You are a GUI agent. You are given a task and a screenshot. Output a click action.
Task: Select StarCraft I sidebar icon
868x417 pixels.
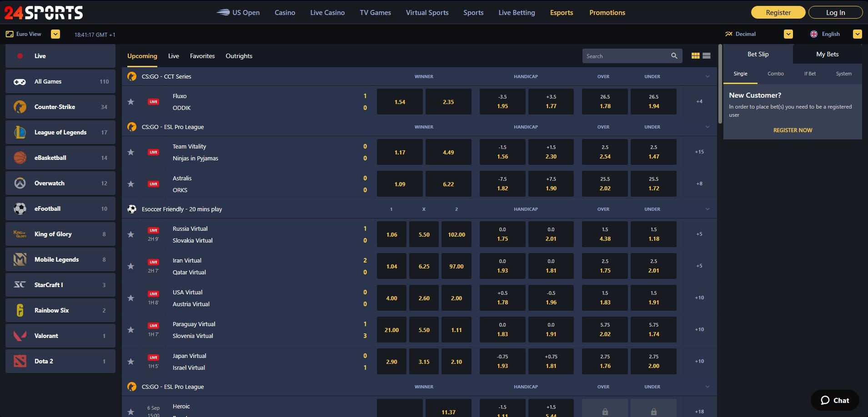point(20,285)
